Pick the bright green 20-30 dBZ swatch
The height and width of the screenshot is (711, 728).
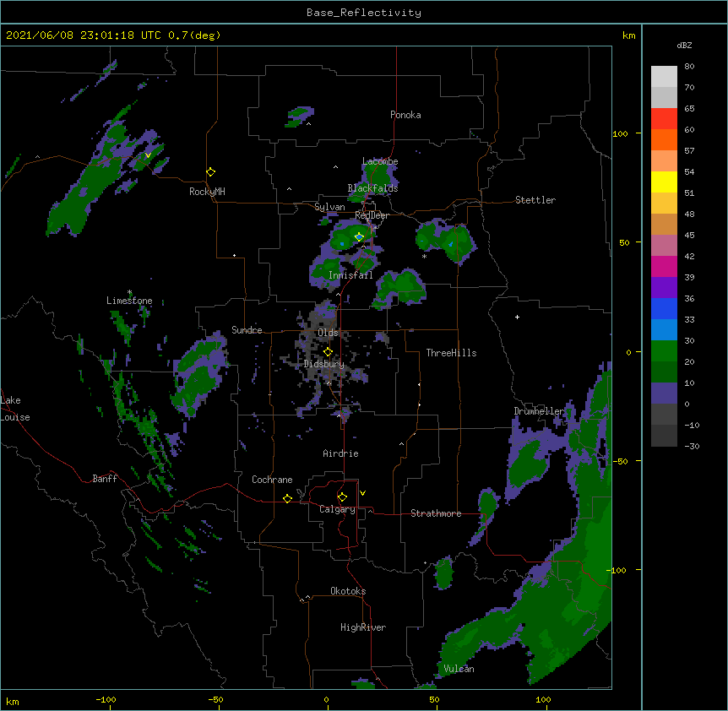pyautogui.click(x=664, y=351)
